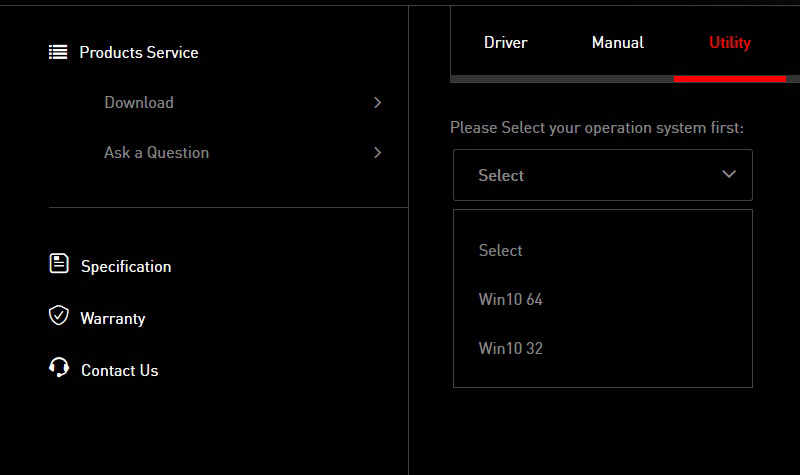
Task: Expand the Ask a Question arrow
Action: point(377,152)
